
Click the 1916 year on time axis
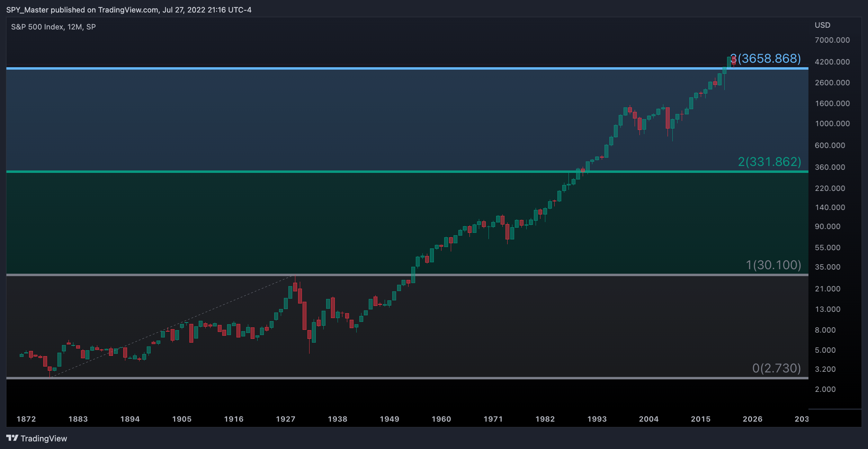[x=234, y=419]
